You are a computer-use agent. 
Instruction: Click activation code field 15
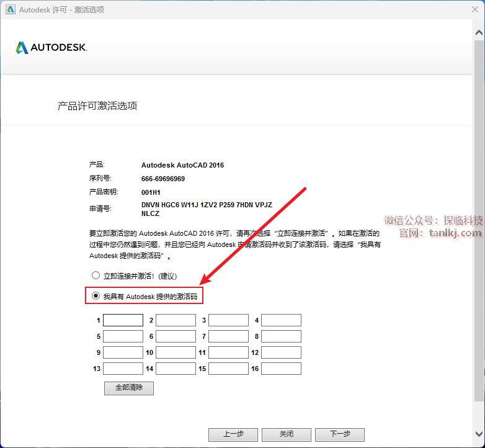pyautogui.click(x=229, y=369)
